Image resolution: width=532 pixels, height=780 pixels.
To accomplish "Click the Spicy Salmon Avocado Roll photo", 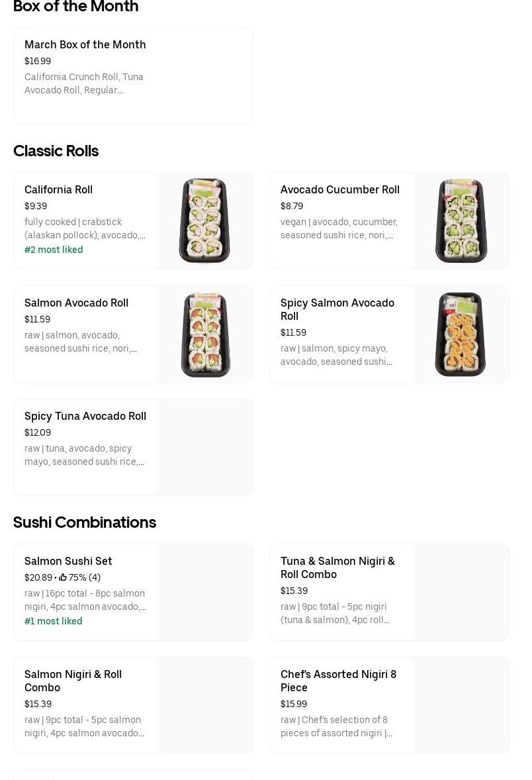I will point(461,334).
